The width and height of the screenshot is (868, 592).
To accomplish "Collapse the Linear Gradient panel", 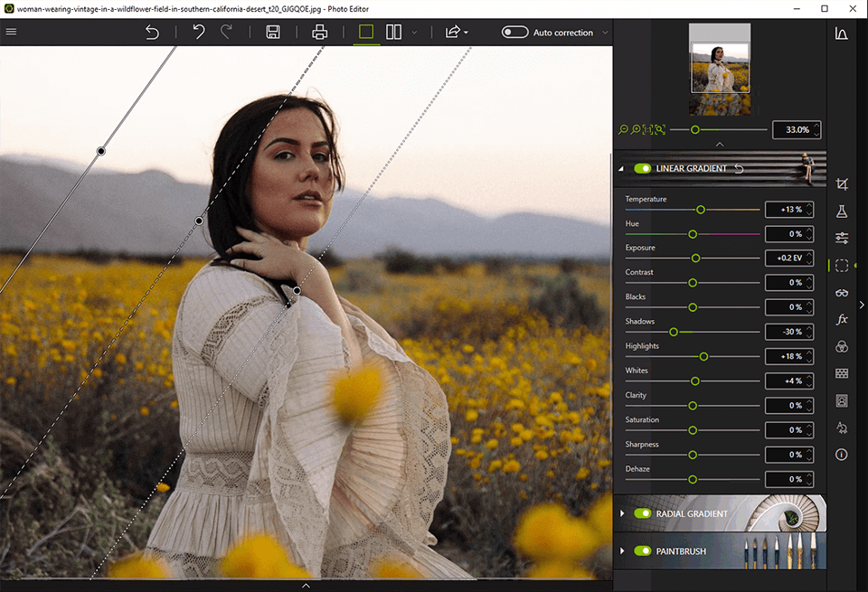I will pyautogui.click(x=621, y=168).
